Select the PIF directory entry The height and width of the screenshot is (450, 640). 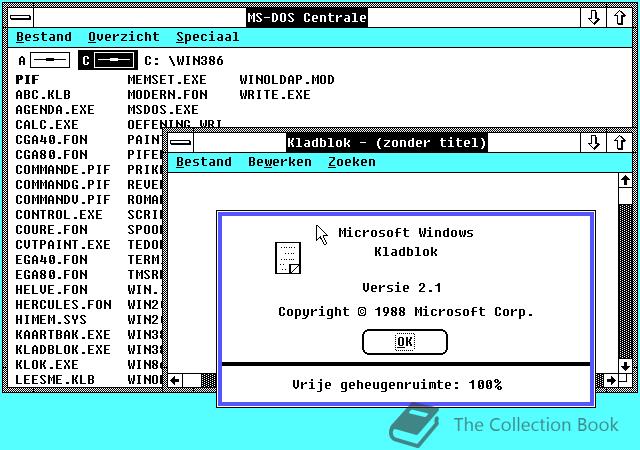[x=27, y=80]
